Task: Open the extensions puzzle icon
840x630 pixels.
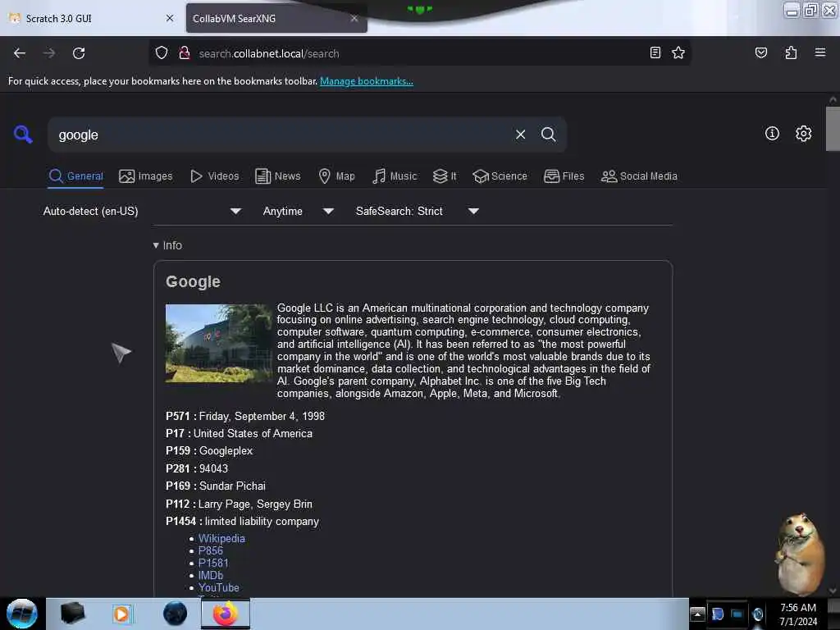Action: click(x=791, y=52)
